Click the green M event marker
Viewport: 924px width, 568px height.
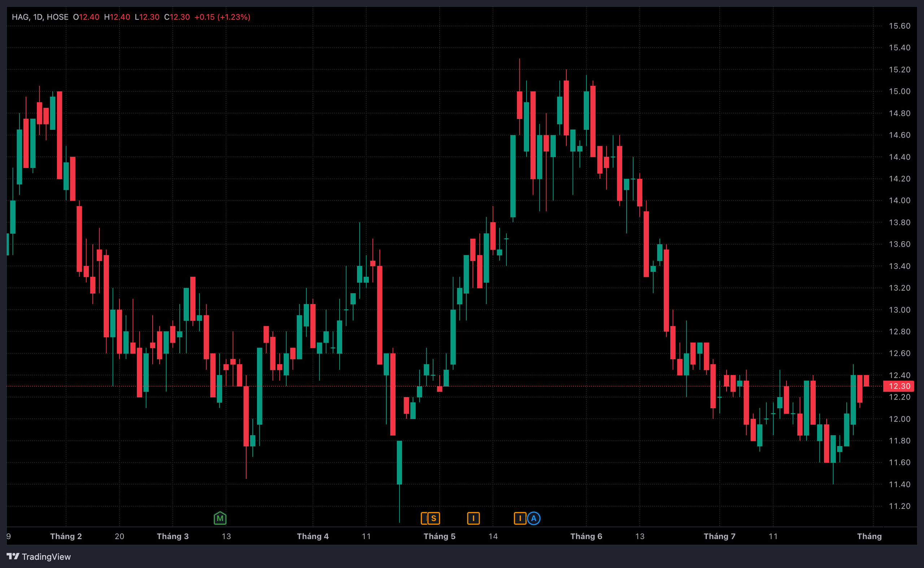(220, 519)
